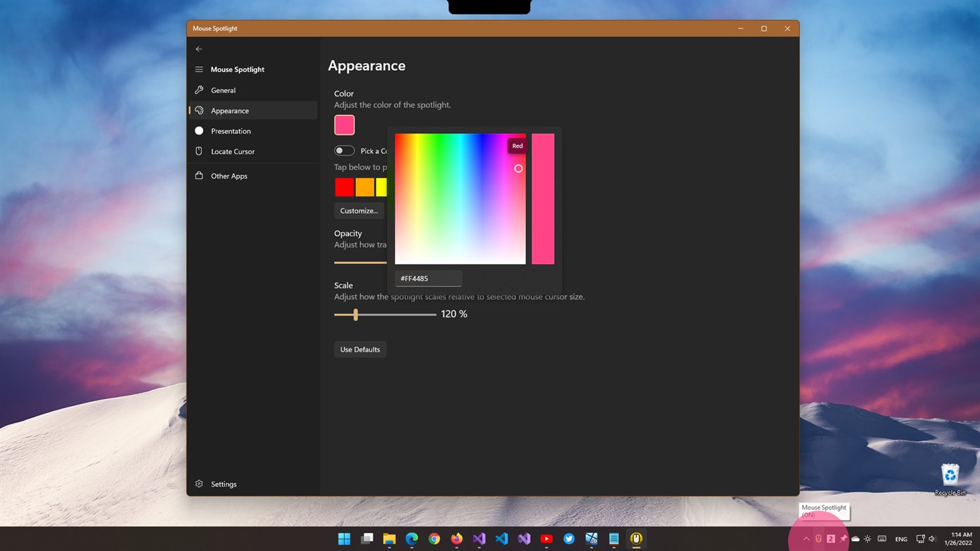Click the back arrow in the sidebar
Screen dimensions: 980x551
pos(199,49)
